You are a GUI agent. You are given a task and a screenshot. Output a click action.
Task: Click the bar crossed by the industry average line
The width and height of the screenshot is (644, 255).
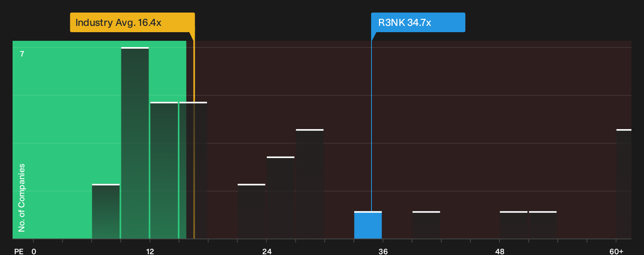tap(193, 170)
